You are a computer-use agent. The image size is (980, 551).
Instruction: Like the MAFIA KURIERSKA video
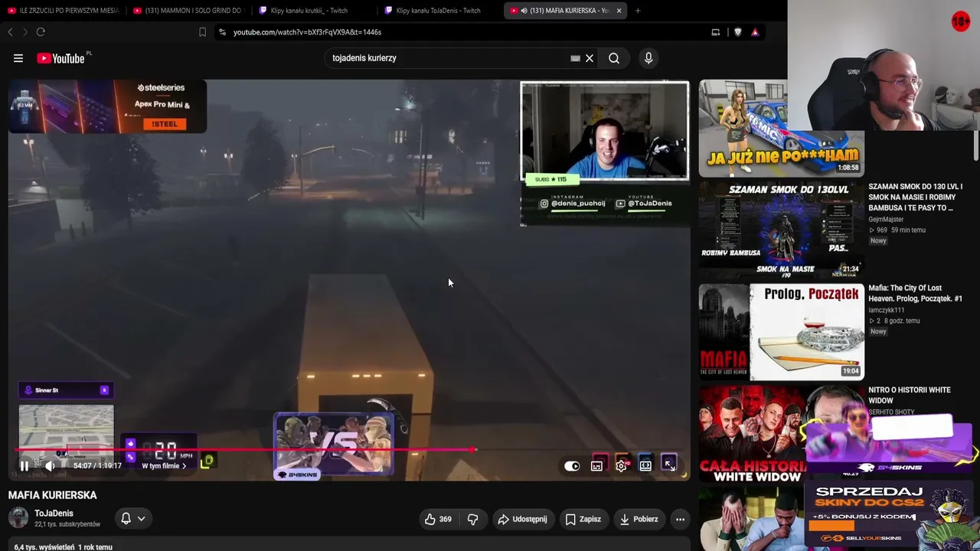438,519
